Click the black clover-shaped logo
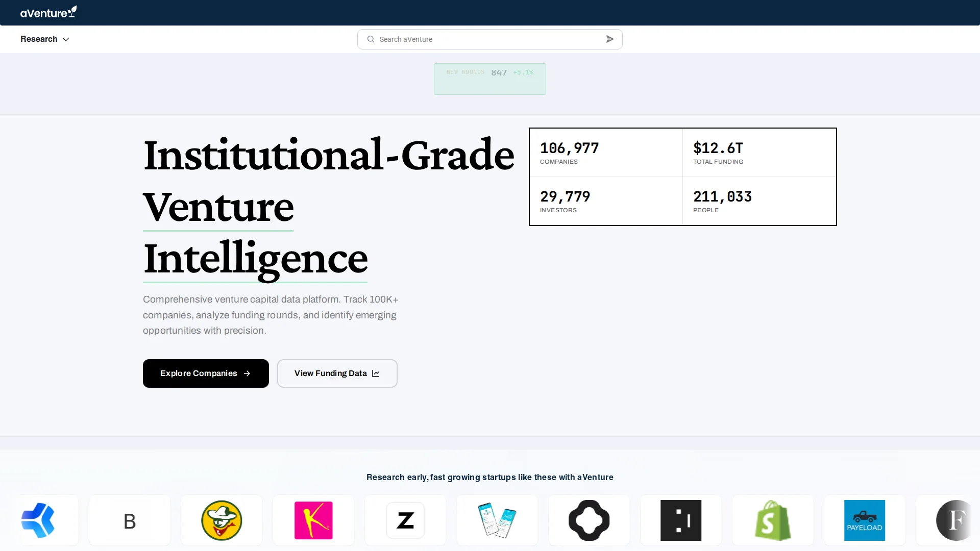Screen dimensions: 980x551 [x=589, y=520]
